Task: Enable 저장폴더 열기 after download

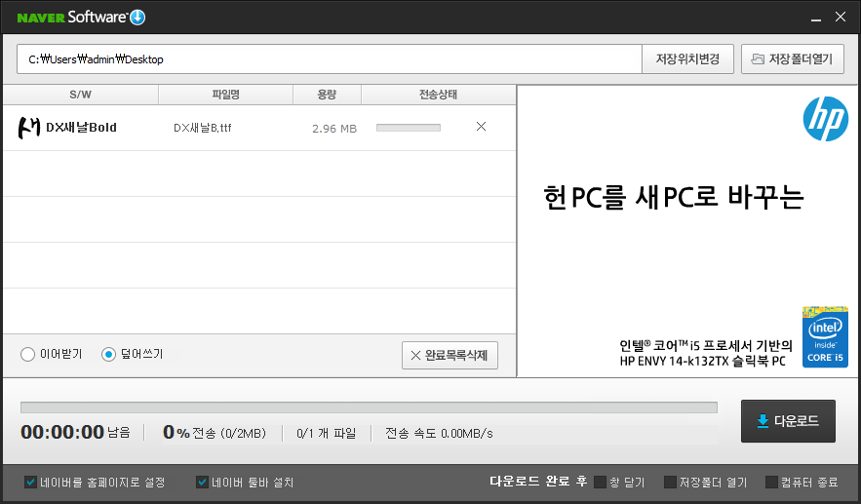Action: pyautogui.click(x=670, y=482)
